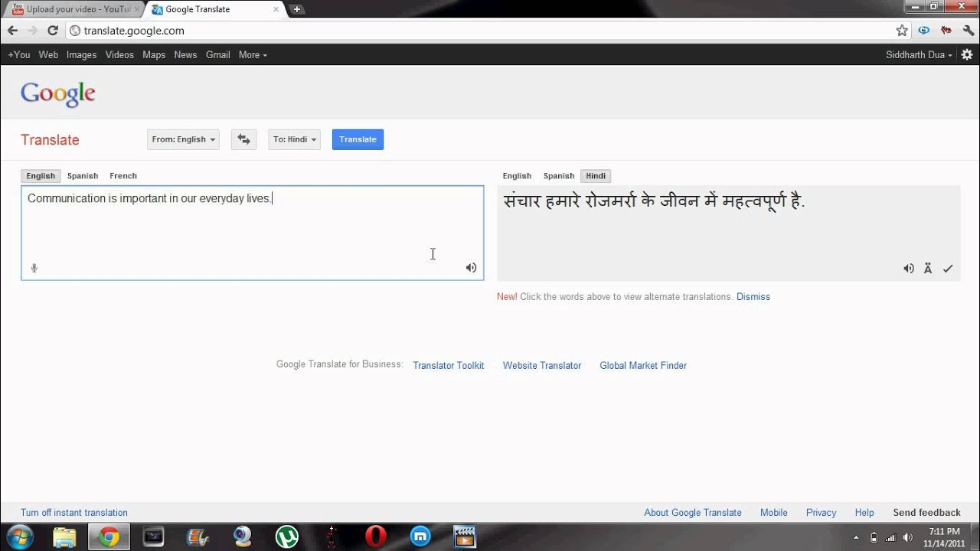
Task: Open the Help link in footer
Action: (x=864, y=513)
